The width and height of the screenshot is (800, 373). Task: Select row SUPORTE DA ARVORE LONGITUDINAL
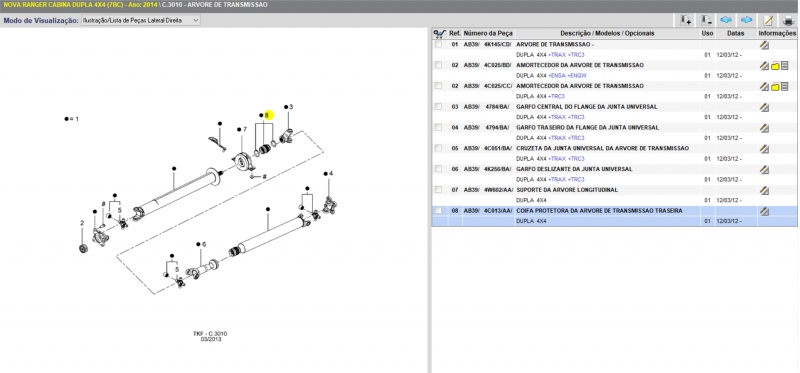pos(614,190)
